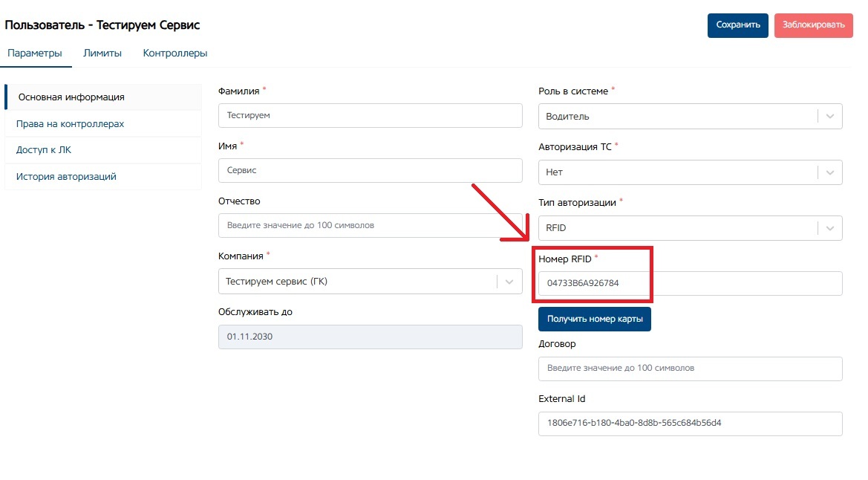Open the Роль в системе dropdown chevron

tap(830, 117)
